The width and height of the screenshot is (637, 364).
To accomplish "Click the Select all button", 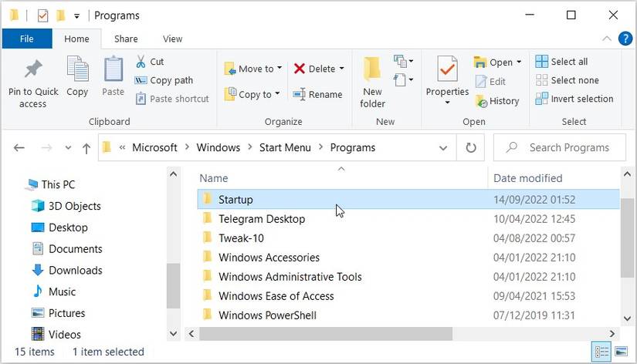I will pyautogui.click(x=561, y=62).
